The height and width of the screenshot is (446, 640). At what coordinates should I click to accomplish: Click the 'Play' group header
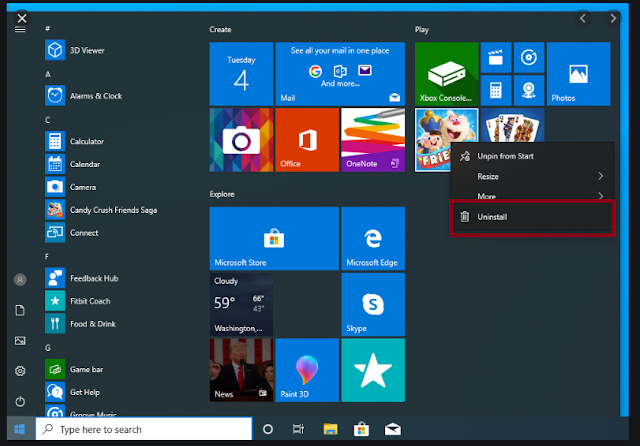pyautogui.click(x=422, y=29)
